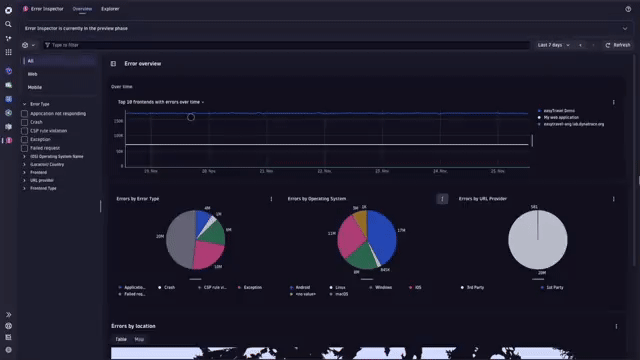Viewport: 640px width, 360px height.
Task: Click the Refresh button
Action: click(618, 45)
